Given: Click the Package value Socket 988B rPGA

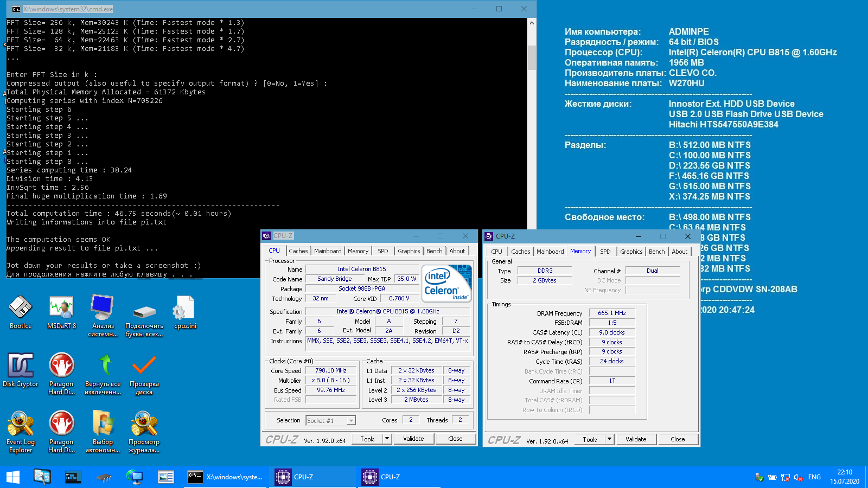Looking at the screenshot, I should coord(362,288).
